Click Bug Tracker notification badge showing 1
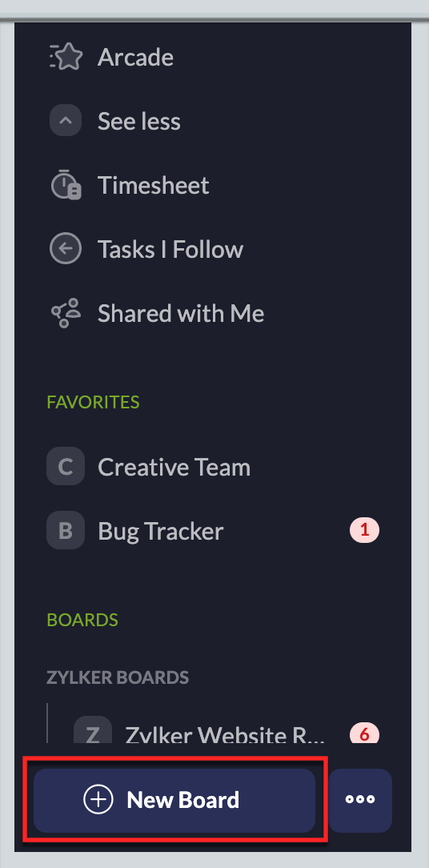 tap(364, 530)
